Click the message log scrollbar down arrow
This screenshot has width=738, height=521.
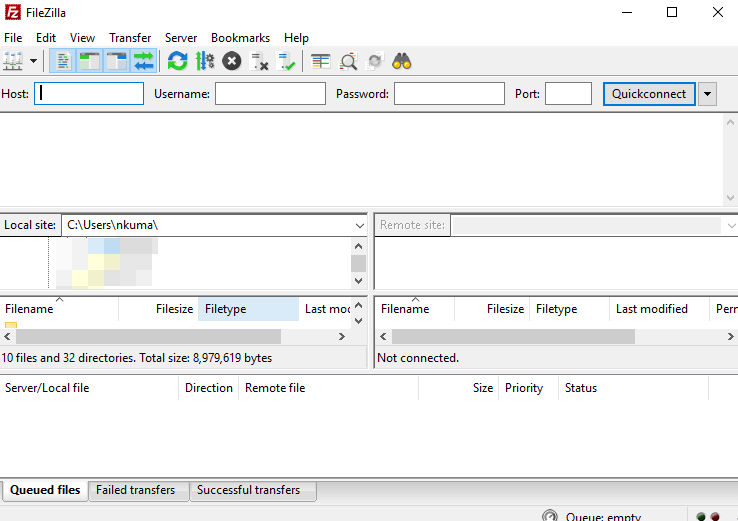pyautogui.click(x=730, y=198)
